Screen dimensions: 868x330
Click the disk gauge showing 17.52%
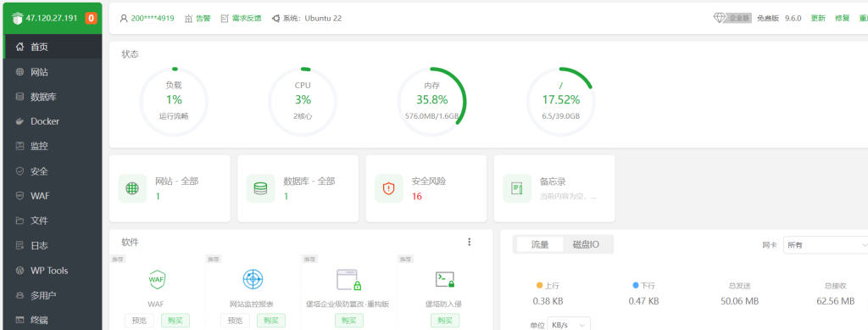[x=561, y=102]
